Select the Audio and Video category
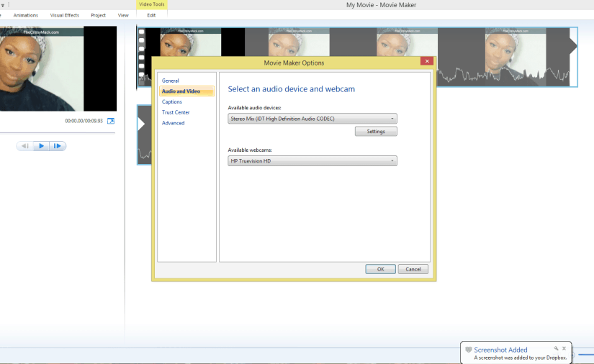Screen dimensions: 594x364 click(186, 91)
